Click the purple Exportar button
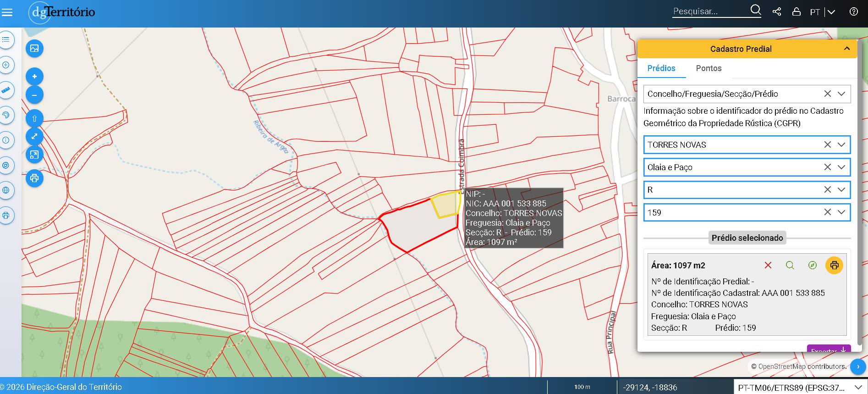 829,350
